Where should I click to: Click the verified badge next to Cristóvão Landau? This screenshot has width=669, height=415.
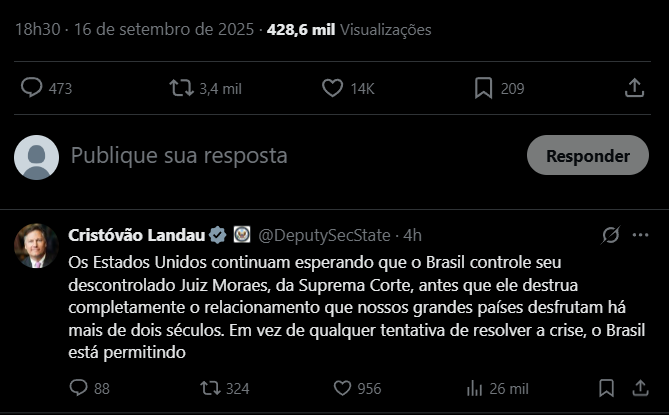[x=217, y=236]
